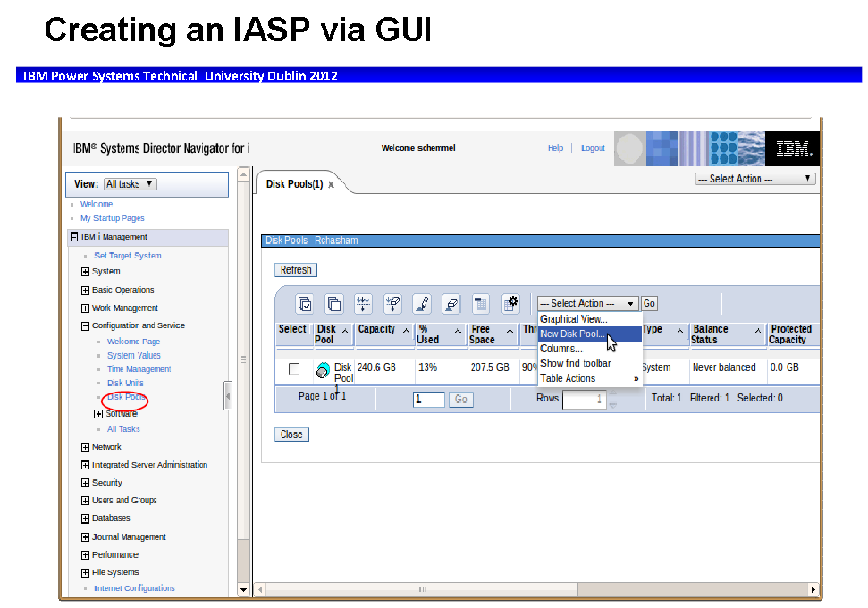This screenshot has height=608, width=868.
Task: Open the System Values link
Action: pyautogui.click(x=134, y=356)
